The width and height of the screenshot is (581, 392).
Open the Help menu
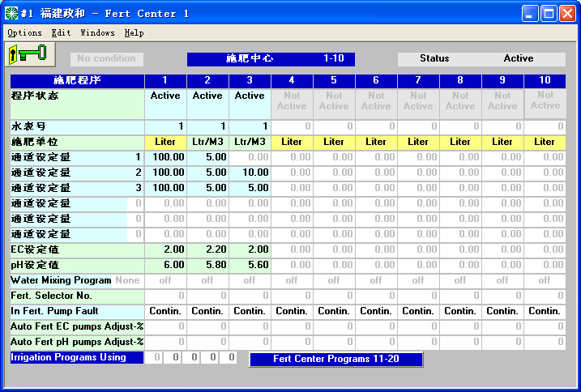coord(134,33)
